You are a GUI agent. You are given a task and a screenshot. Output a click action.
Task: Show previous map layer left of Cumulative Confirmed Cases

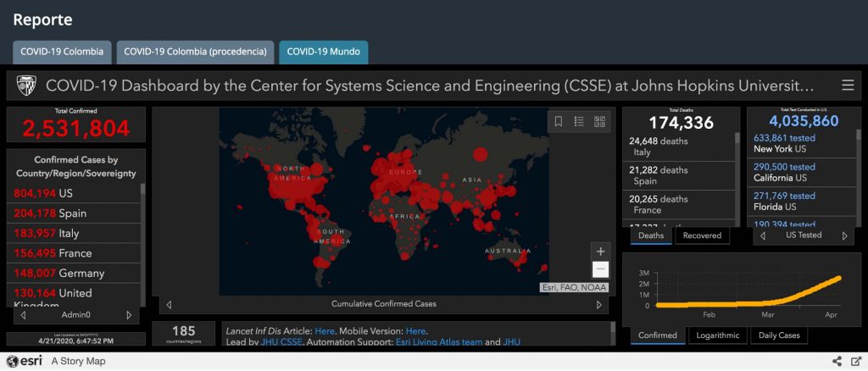click(x=169, y=304)
